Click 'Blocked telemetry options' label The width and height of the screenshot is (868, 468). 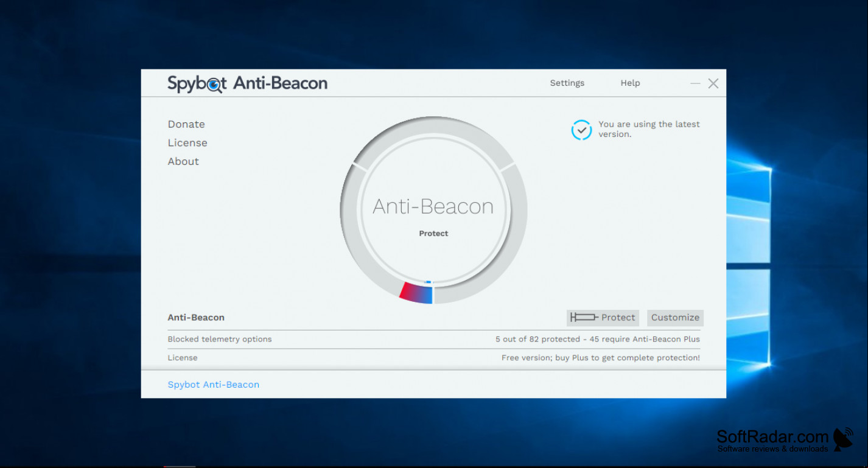click(220, 340)
